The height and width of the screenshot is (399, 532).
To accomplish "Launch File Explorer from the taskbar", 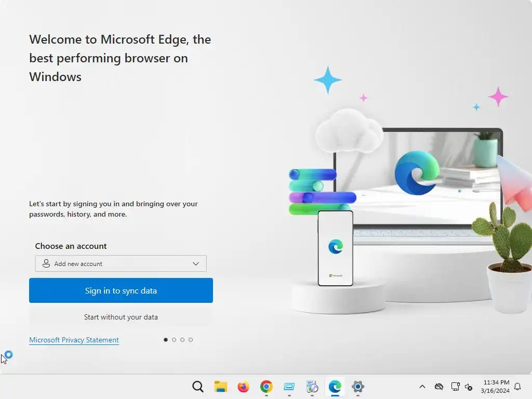I will click(x=220, y=387).
